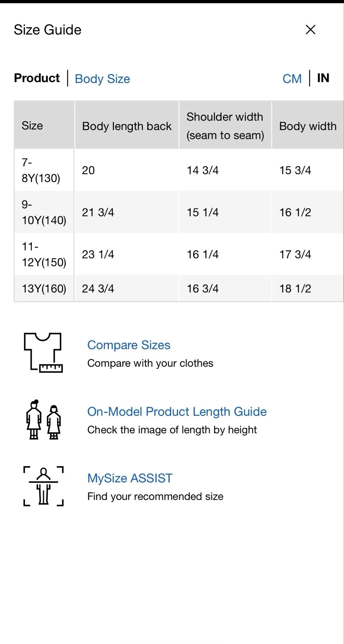The height and width of the screenshot is (644, 344).
Task: Click the shirt with ruler icon
Action: click(43, 353)
